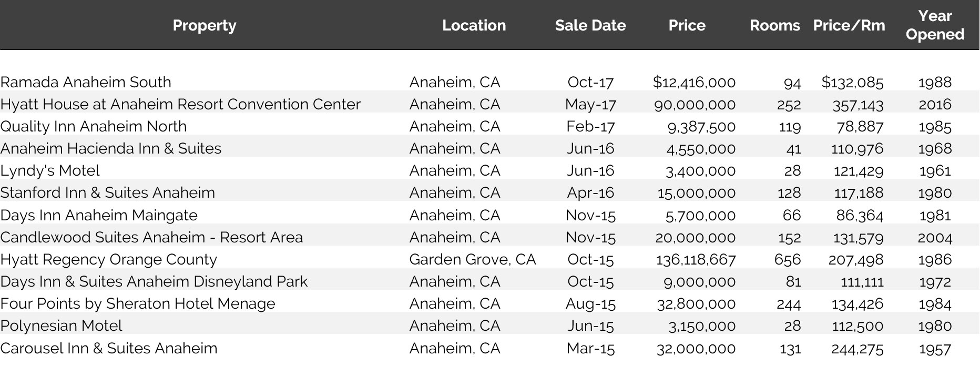Select Days Inn Anaheim Maingate property

[99, 215]
